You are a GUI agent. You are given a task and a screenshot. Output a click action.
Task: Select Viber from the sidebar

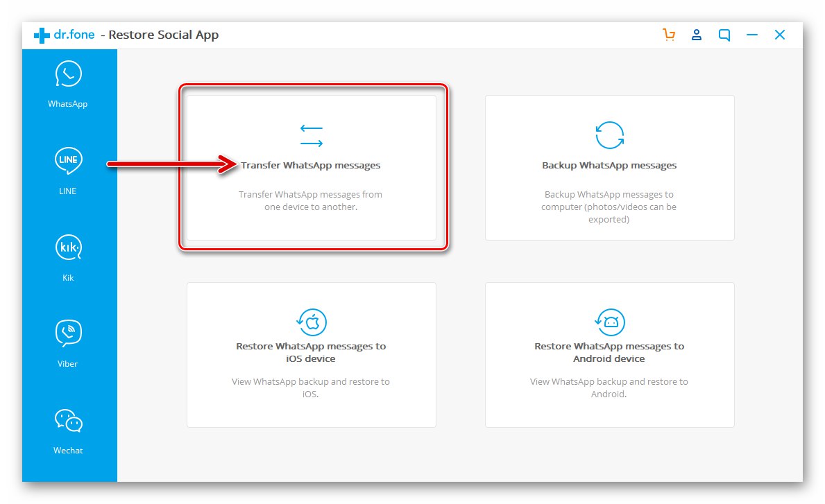click(67, 333)
